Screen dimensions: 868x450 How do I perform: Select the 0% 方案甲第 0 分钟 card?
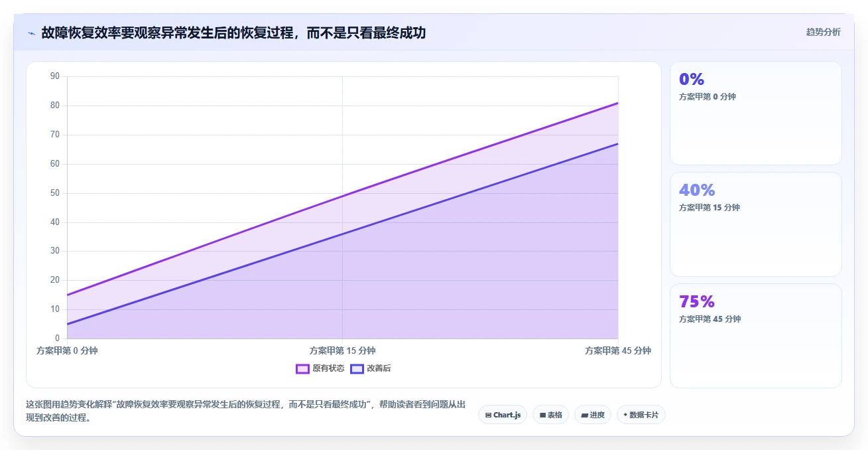pos(755,113)
